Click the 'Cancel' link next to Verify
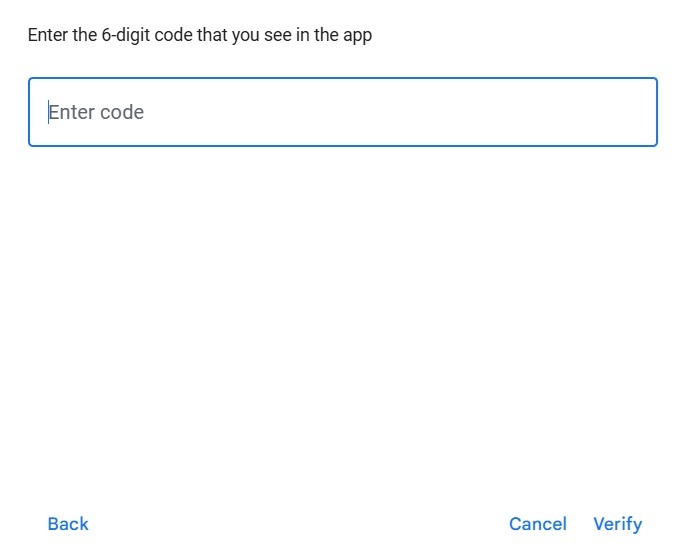Image resolution: width=674 pixels, height=554 pixels. pyautogui.click(x=537, y=524)
